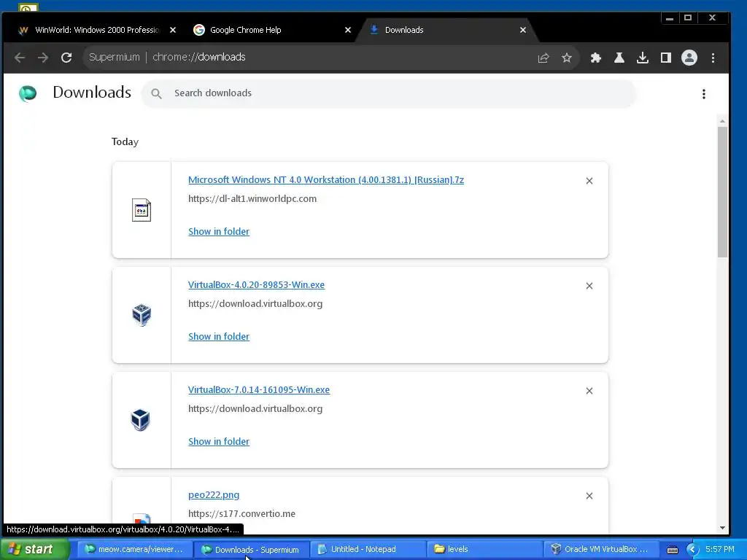Go back using the browser back arrow
This screenshot has height=560, width=747.
[x=20, y=58]
